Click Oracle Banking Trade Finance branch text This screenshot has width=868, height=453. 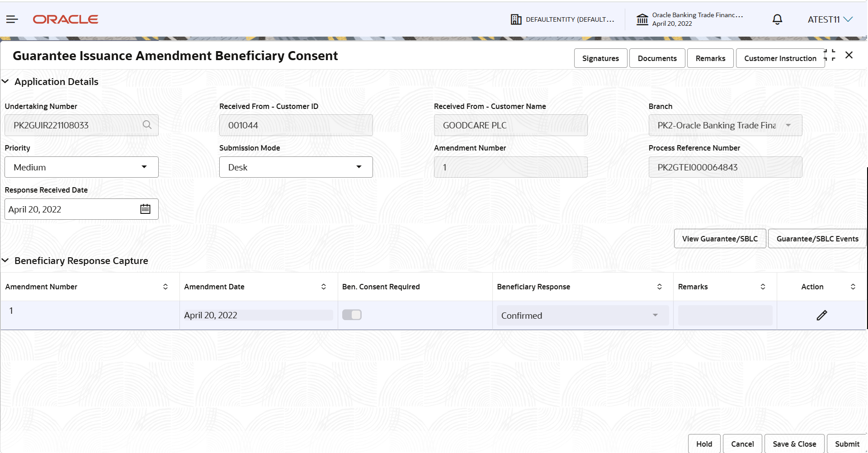[x=698, y=15]
